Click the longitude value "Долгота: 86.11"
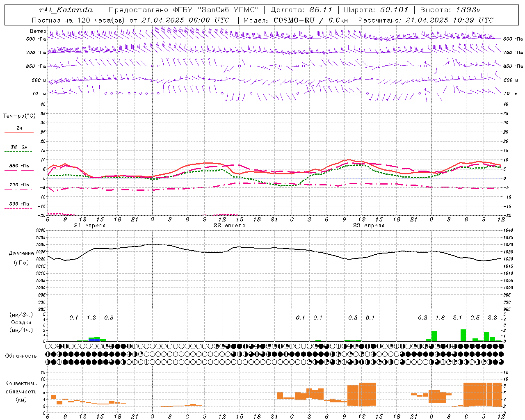The image size is (525, 420). 301,10
